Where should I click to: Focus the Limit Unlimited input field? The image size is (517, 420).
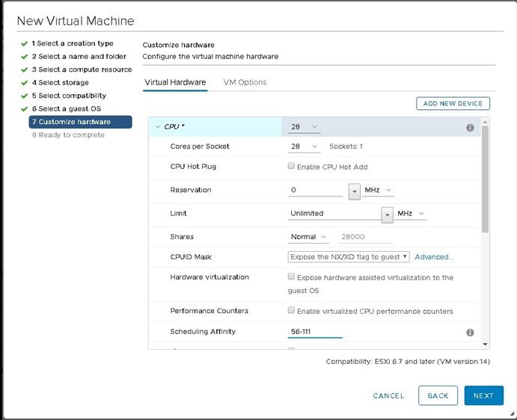pos(334,214)
